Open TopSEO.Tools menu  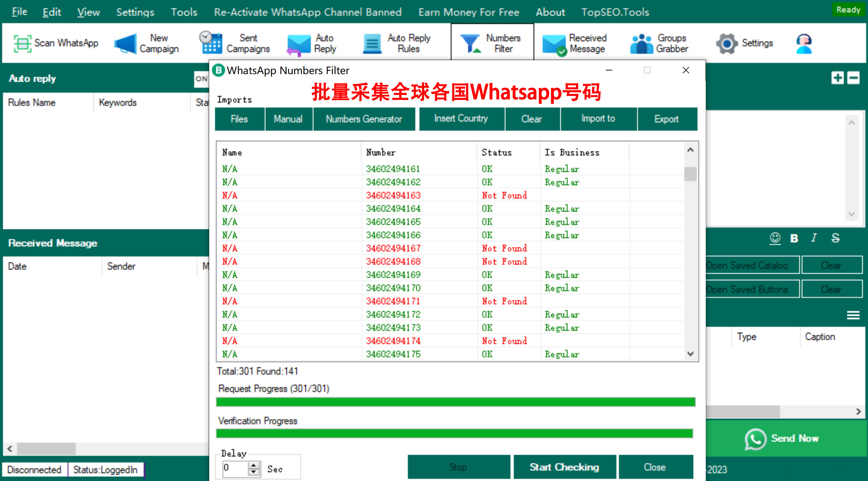(615, 12)
